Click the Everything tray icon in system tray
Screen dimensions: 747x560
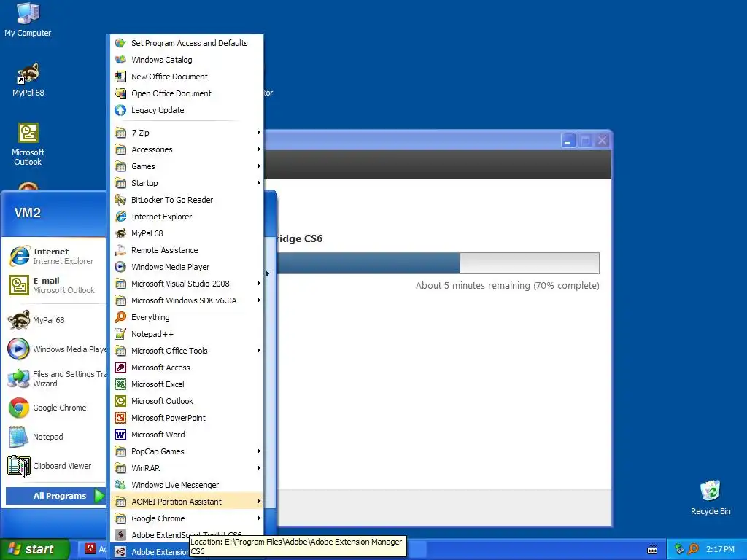point(693,549)
